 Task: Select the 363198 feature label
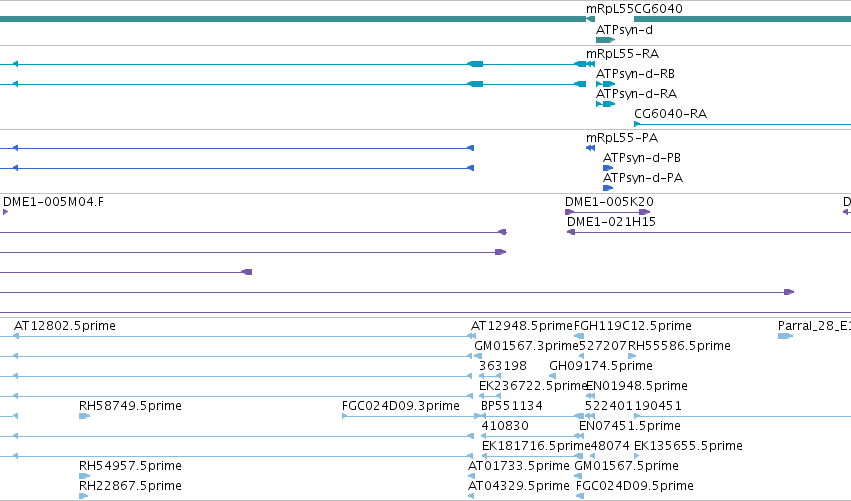[503, 366]
